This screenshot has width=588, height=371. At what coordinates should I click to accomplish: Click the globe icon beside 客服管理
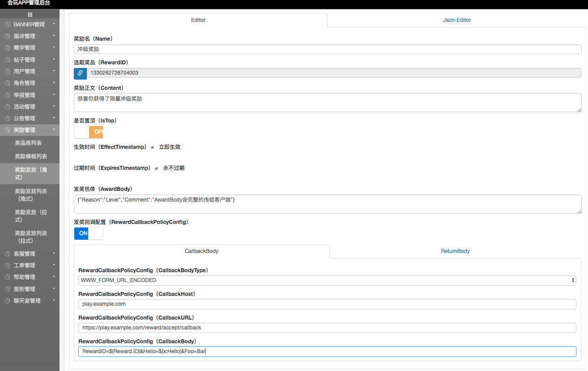(x=7, y=253)
